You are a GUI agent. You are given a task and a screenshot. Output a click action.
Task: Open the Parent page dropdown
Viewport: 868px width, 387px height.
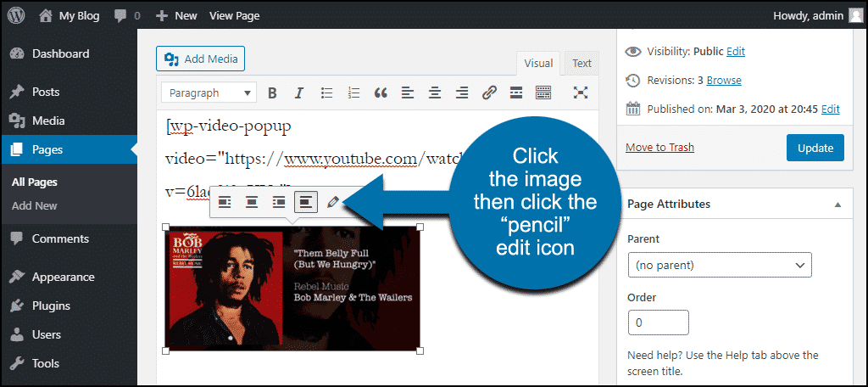(x=720, y=265)
